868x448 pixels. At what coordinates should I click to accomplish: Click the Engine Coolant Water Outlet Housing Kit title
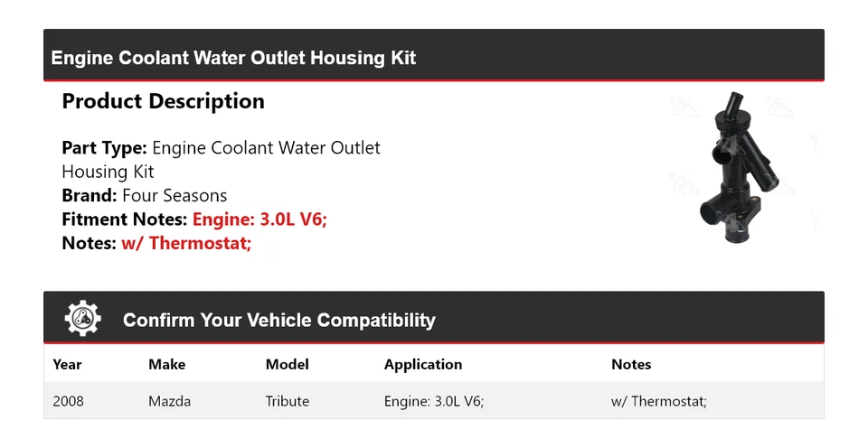tap(233, 58)
